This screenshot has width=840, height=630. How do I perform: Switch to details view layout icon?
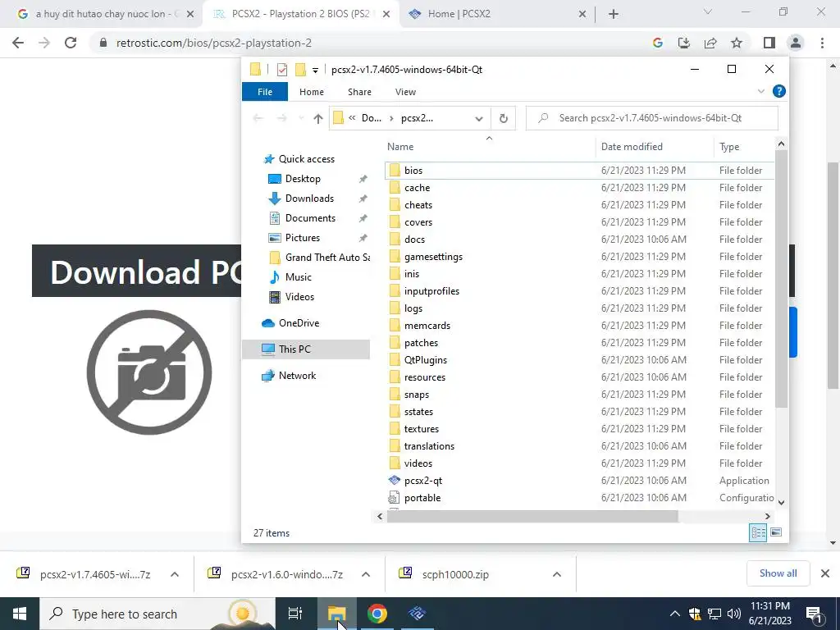click(758, 532)
